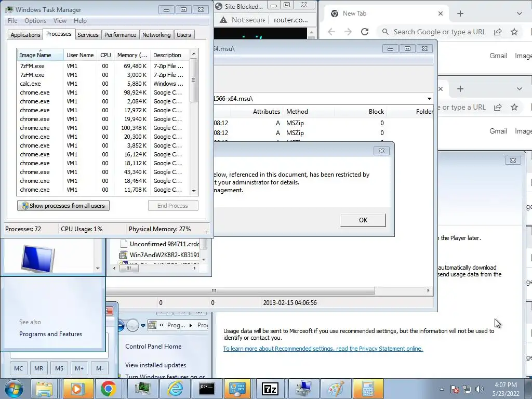Click the process list scrollbar up arrow
Image resolution: width=532 pixels, height=399 pixels.
click(x=194, y=54)
